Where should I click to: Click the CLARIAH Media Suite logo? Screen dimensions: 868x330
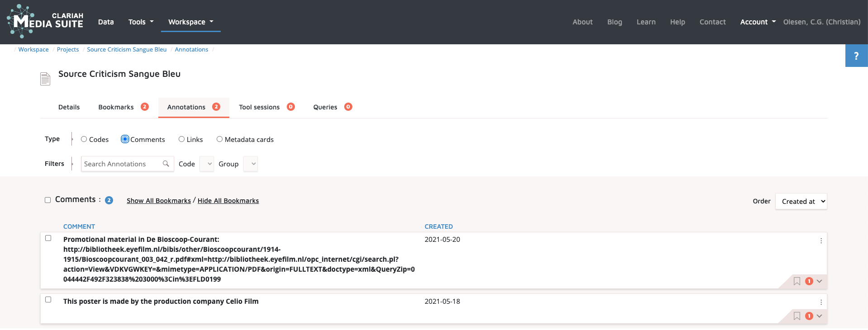pyautogui.click(x=45, y=21)
